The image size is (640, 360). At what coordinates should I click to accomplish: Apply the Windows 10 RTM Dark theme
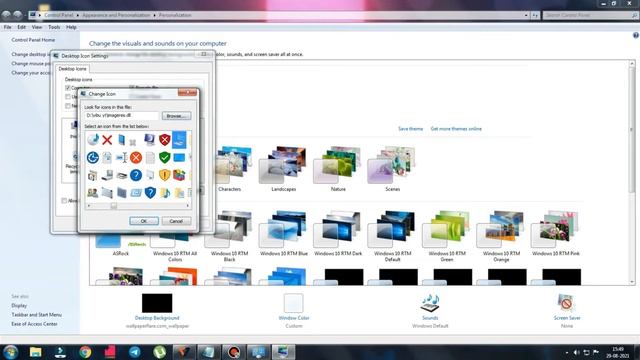pos(338,234)
